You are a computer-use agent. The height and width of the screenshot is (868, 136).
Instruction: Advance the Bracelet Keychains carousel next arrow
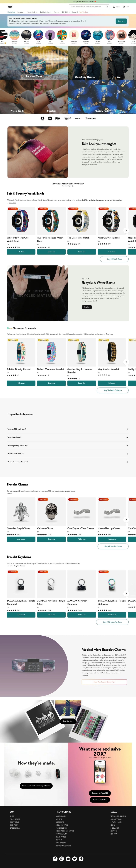pyautogui.click(x=126, y=594)
